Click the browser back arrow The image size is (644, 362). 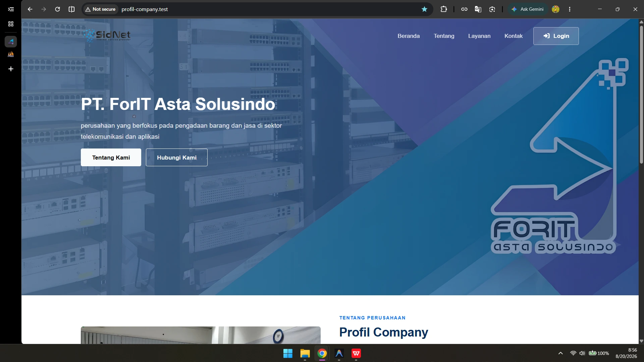(30, 9)
